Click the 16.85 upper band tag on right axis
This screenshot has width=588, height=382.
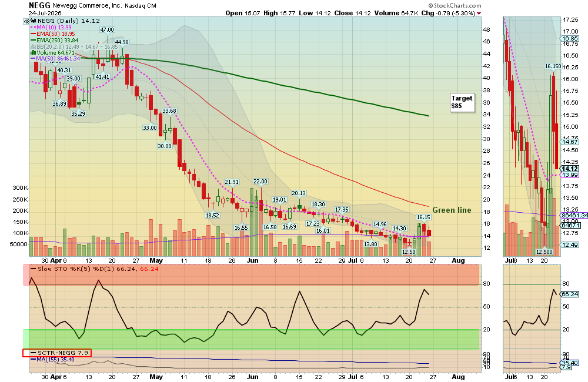(570, 39)
